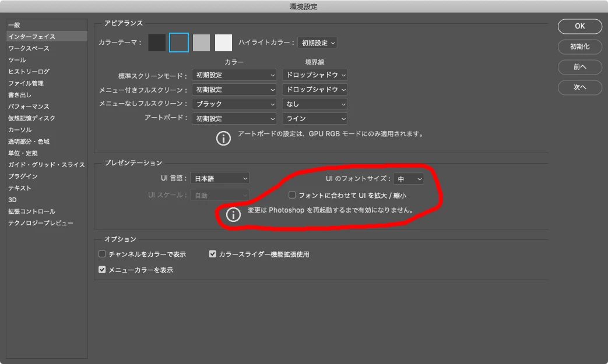Screen dimensions: 608x364
Task: Select パフォーマンス in the sidebar
Action: pos(47,107)
